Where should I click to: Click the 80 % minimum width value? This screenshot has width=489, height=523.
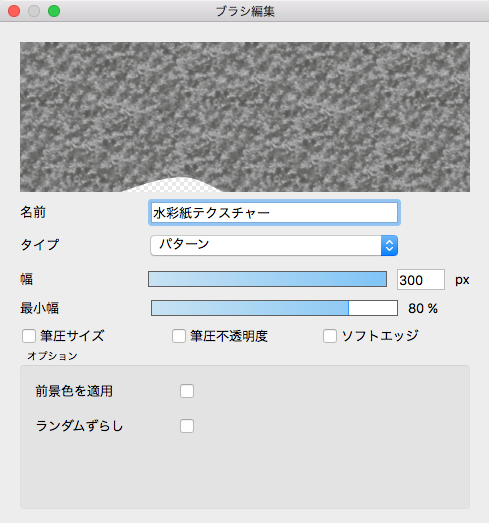[423, 308]
